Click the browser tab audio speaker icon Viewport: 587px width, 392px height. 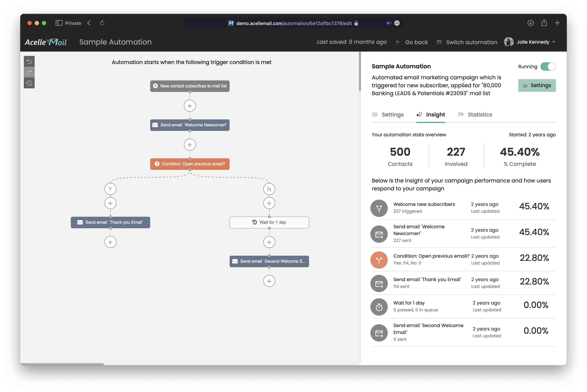(x=389, y=23)
